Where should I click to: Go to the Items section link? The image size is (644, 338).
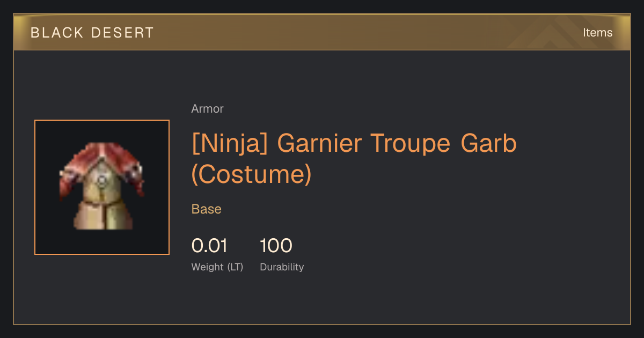597,33
